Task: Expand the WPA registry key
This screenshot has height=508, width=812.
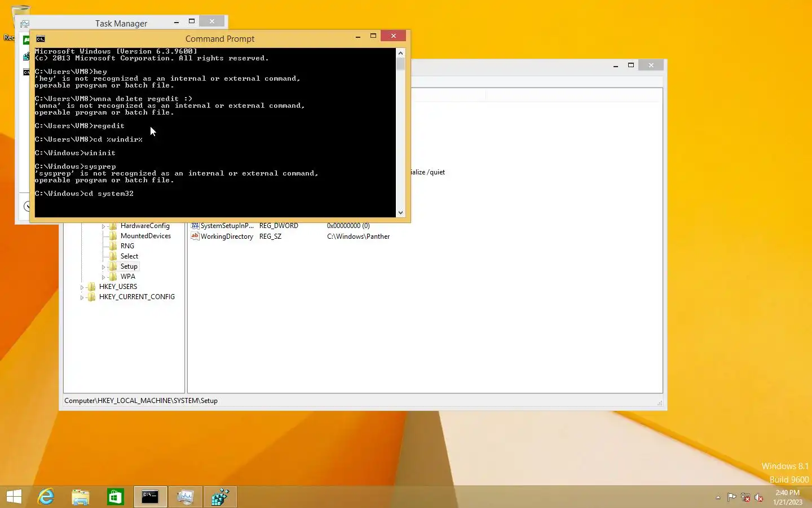Action: 103,277
